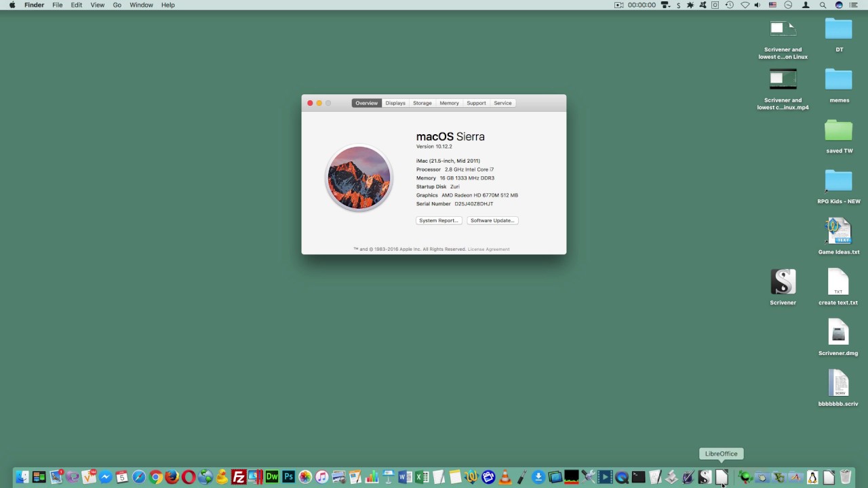Open the Finder menu
The width and height of the screenshot is (868, 488).
click(x=34, y=5)
